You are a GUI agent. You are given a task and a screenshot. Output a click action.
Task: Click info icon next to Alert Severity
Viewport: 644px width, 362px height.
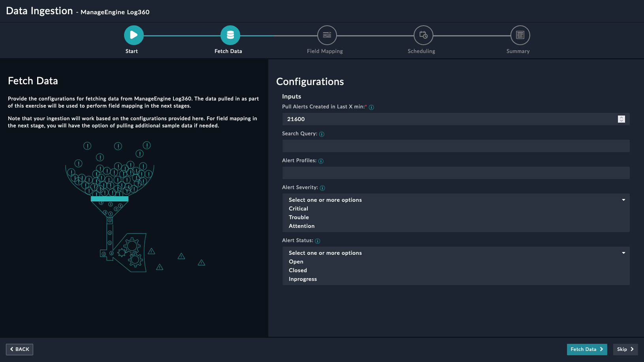point(322,188)
